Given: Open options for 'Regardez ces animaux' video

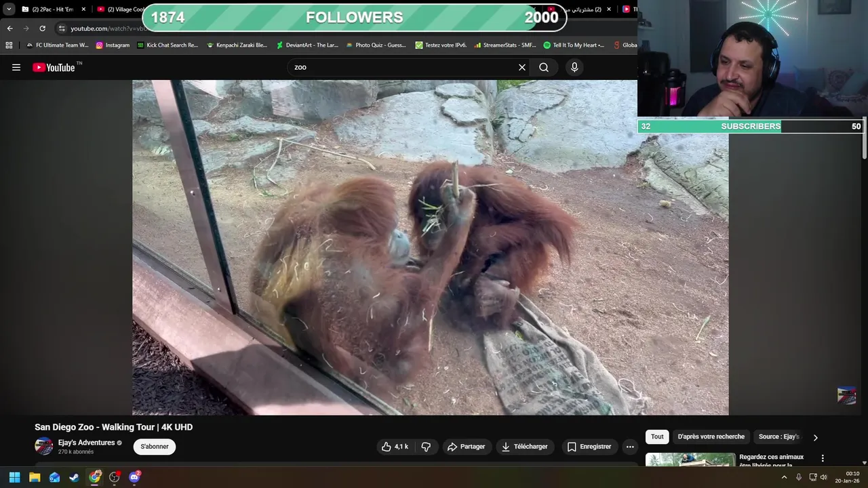Looking at the screenshot, I should click(x=823, y=458).
